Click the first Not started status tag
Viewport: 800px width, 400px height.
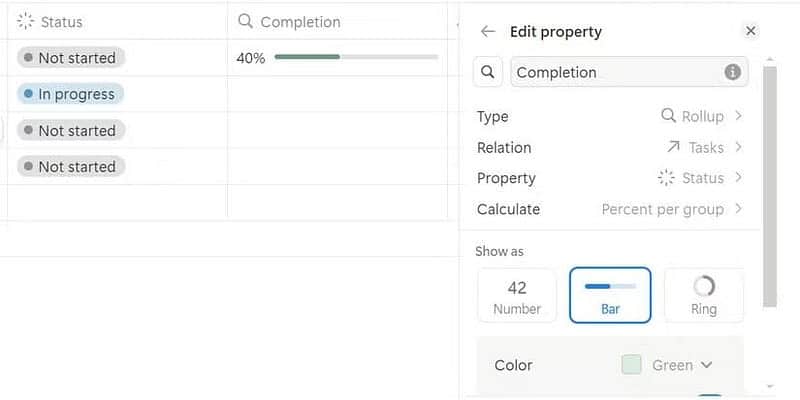71,58
